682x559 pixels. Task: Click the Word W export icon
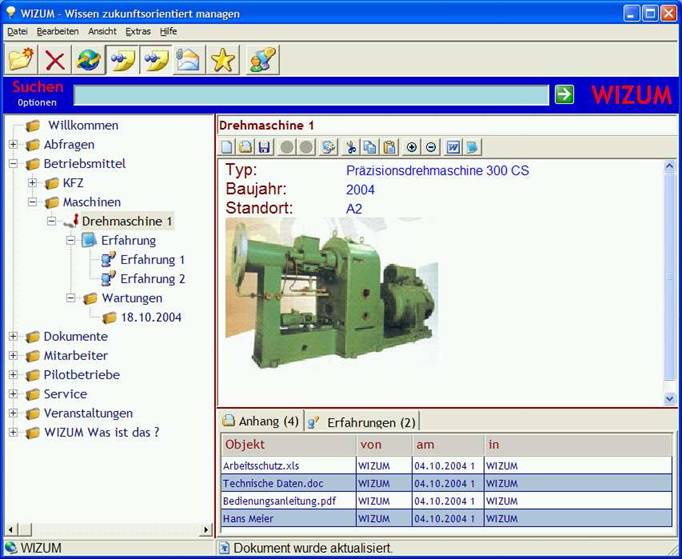tap(453, 147)
